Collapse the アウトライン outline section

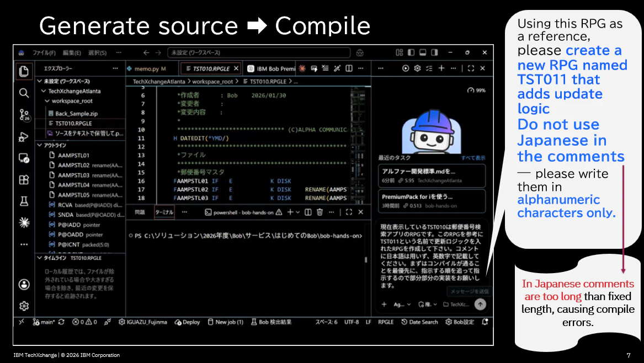point(40,145)
